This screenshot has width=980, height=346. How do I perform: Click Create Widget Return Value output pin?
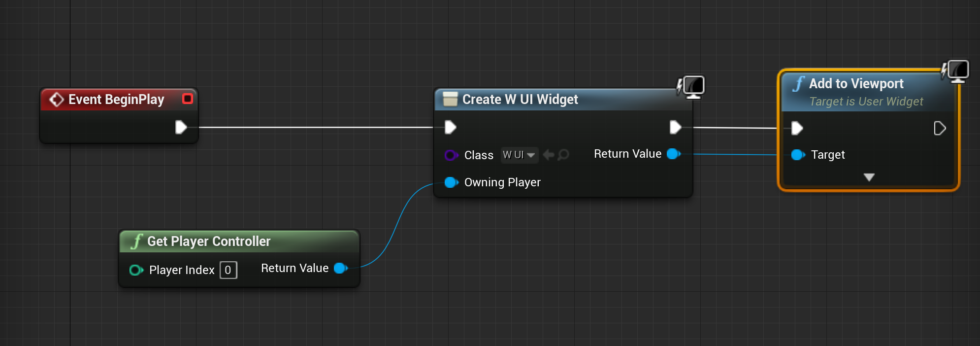coord(673,154)
